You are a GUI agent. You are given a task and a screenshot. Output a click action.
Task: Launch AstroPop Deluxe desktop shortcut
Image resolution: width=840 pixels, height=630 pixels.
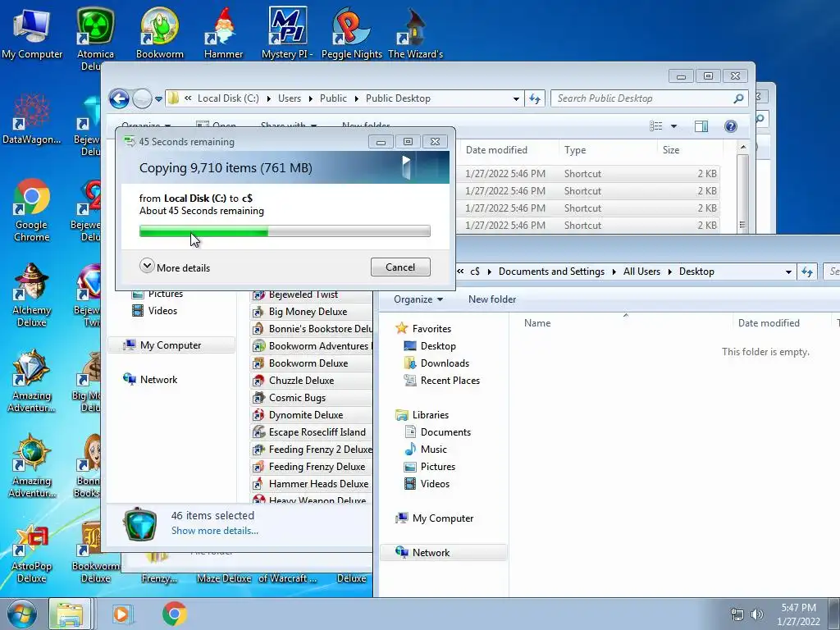coord(32,552)
